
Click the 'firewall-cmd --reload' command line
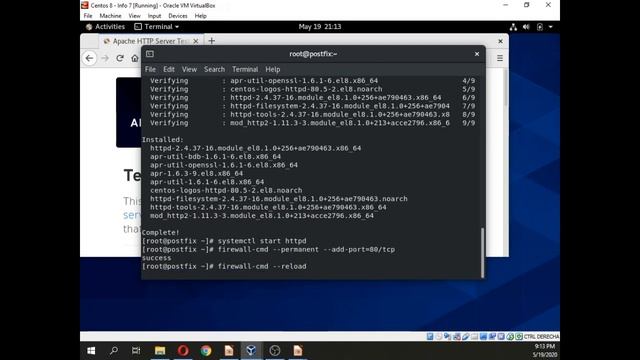click(x=224, y=266)
